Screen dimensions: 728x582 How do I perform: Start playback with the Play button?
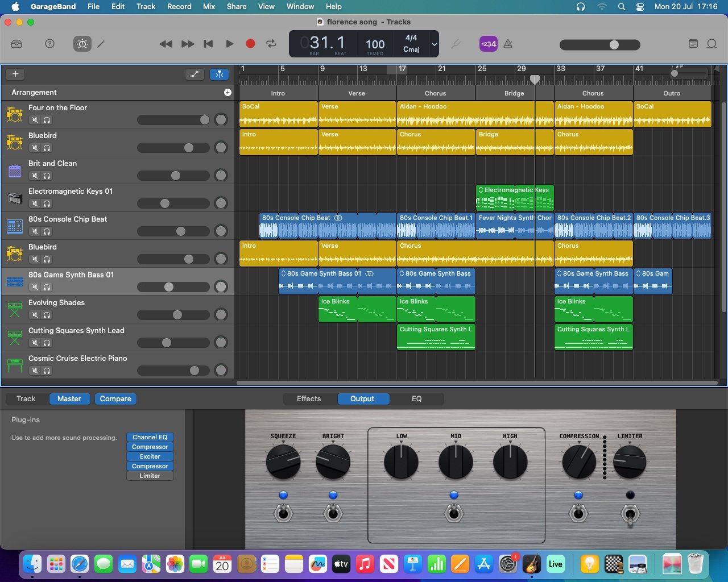[230, 44]
